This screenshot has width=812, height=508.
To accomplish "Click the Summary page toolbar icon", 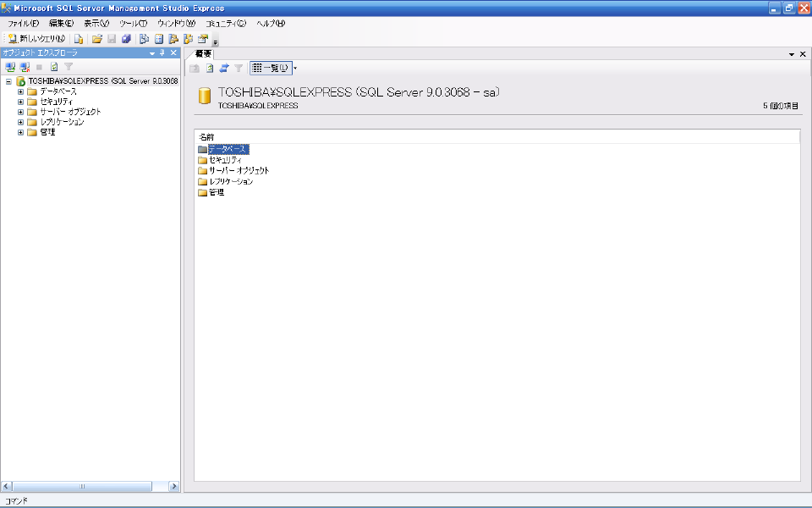I will [159, 39].
